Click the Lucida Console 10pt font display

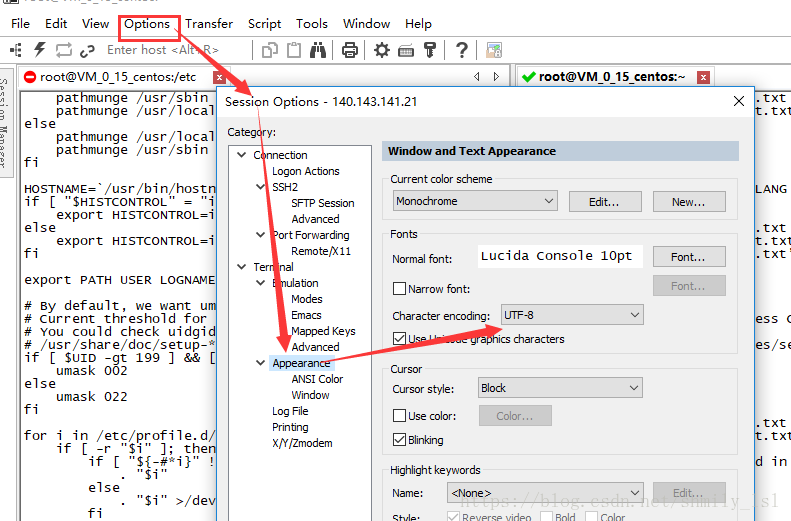[x=560, y=256]
